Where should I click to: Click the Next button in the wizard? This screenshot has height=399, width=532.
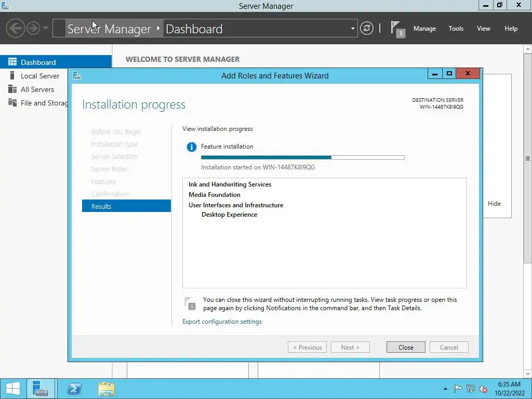350,347
